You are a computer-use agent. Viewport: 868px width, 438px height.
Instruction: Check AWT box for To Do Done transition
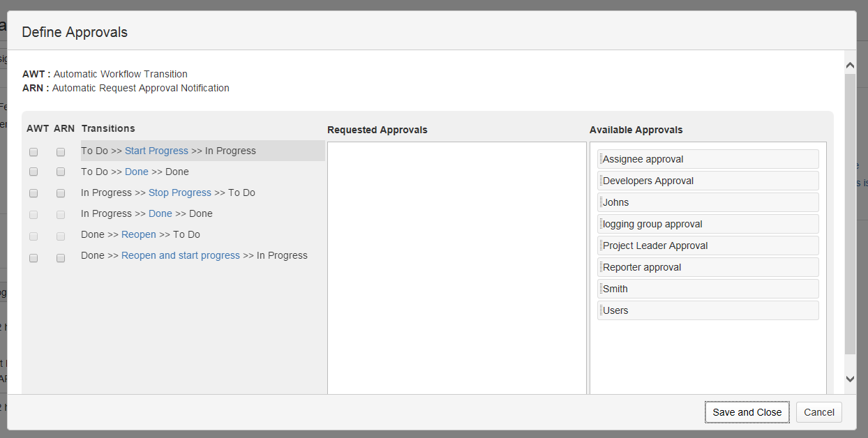click(33, 172)
